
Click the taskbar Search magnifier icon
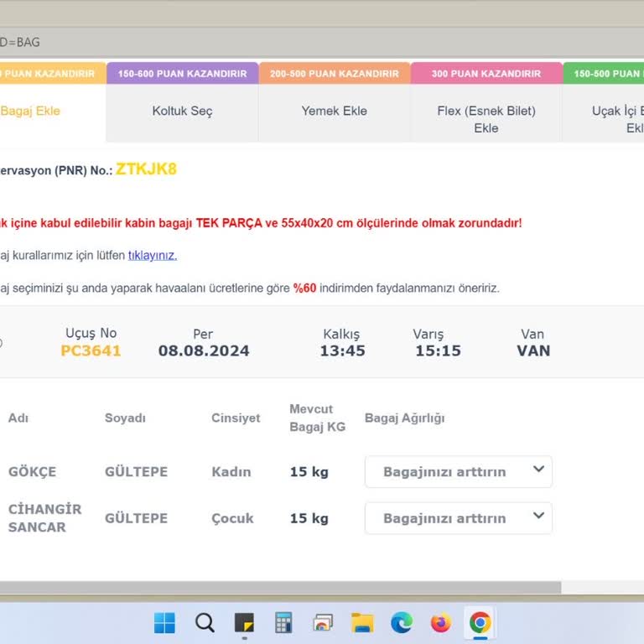click(205, 622)
